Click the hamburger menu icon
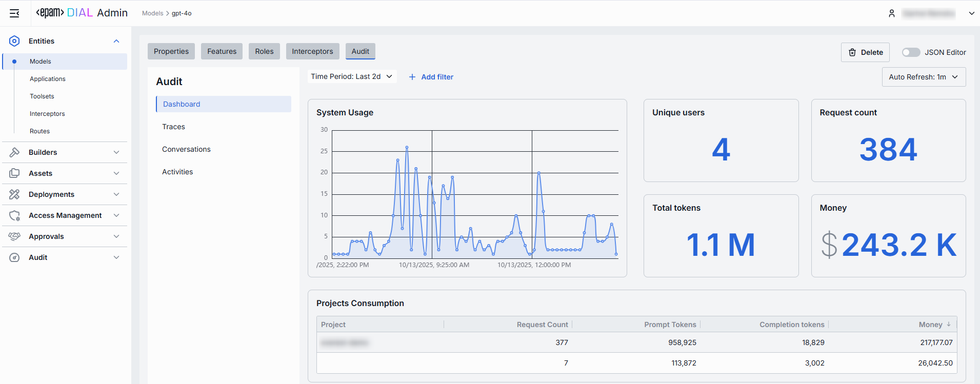This screenshot has height=384, width=980. click(14, 13)
